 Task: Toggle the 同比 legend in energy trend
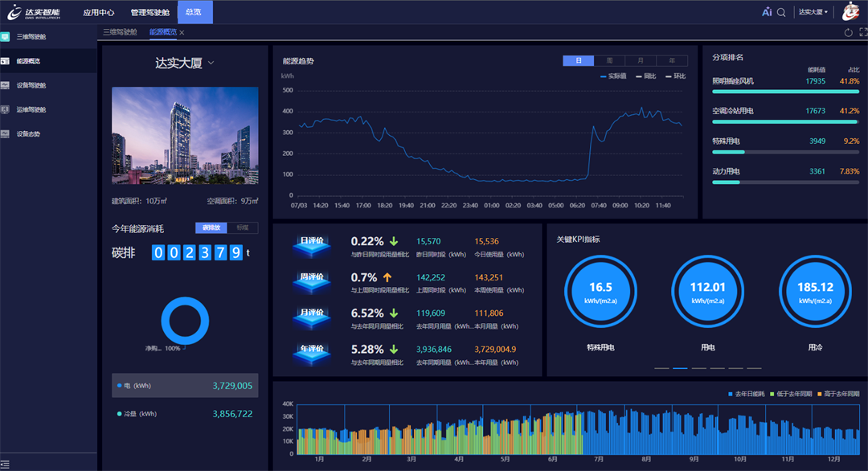click(x=645, y=76)
